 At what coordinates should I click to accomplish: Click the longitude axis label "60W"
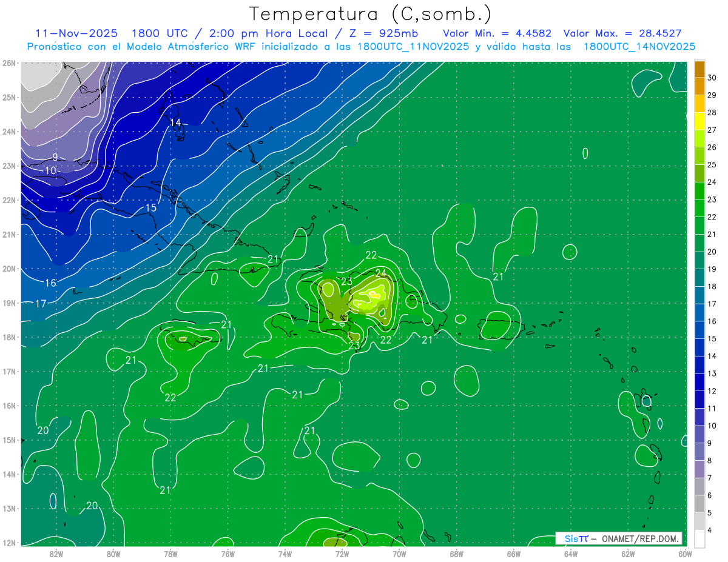point(685,553)
